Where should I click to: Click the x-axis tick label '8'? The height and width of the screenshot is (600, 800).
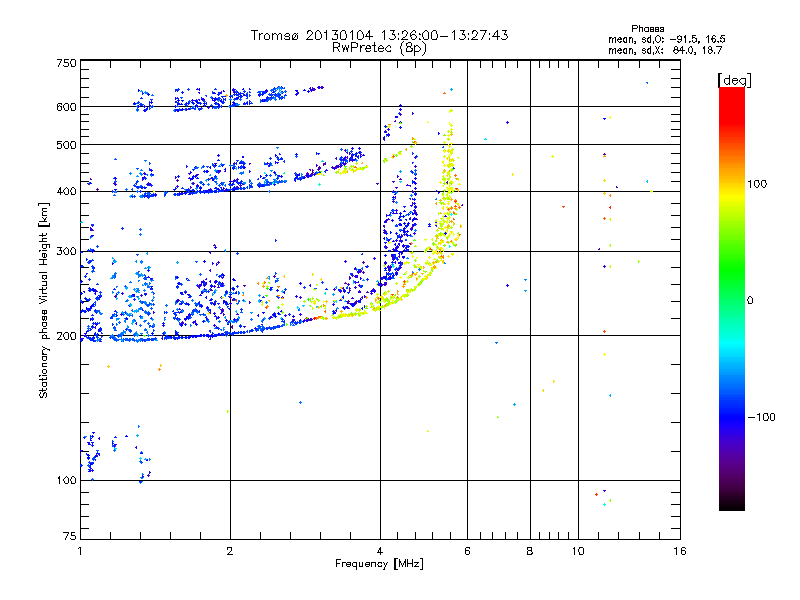530,551
